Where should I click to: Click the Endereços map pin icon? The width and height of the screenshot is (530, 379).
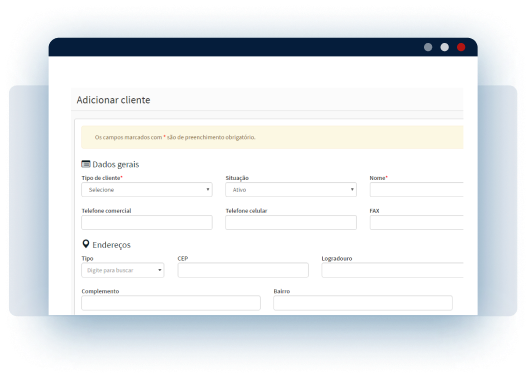pyautogui.click(x=86, y=244)
